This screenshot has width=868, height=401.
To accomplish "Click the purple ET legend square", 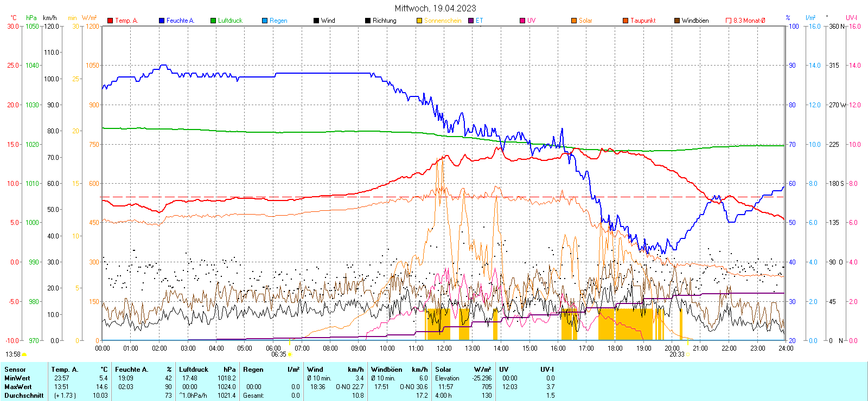I will (x=471, y=21).
